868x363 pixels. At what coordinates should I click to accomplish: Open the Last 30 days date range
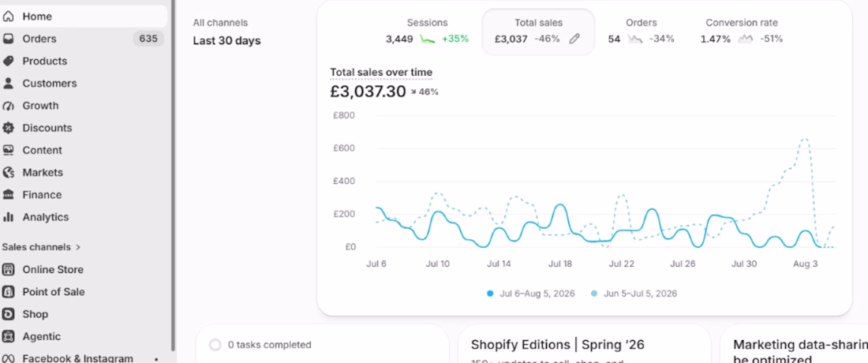(x=226, y=41)
